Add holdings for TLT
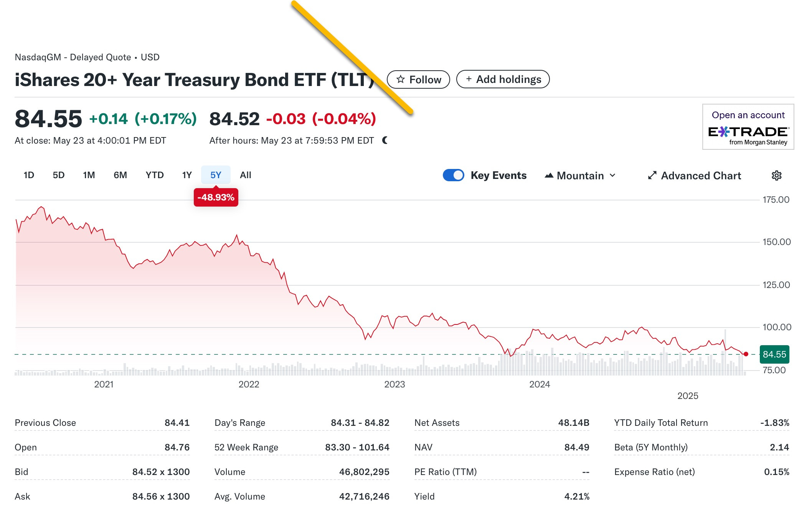 point(503,79)
